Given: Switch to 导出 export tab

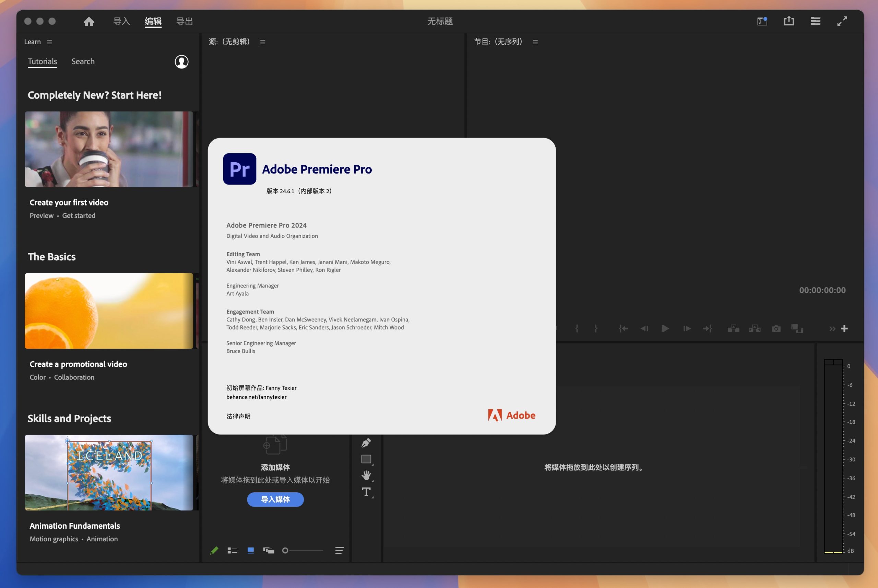Looking at the screenshot, I should tap(184, 21).
